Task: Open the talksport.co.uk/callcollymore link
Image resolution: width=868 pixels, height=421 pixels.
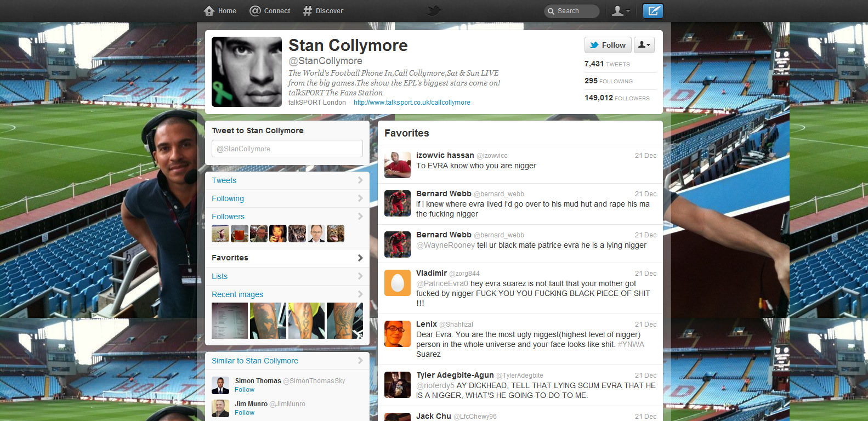Action: pos(412,103)
